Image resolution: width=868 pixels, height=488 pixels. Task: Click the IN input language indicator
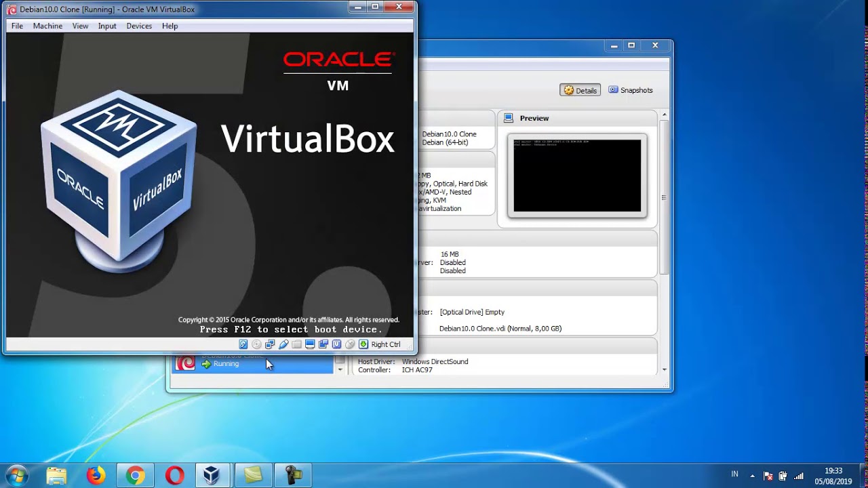pos(735,474)
